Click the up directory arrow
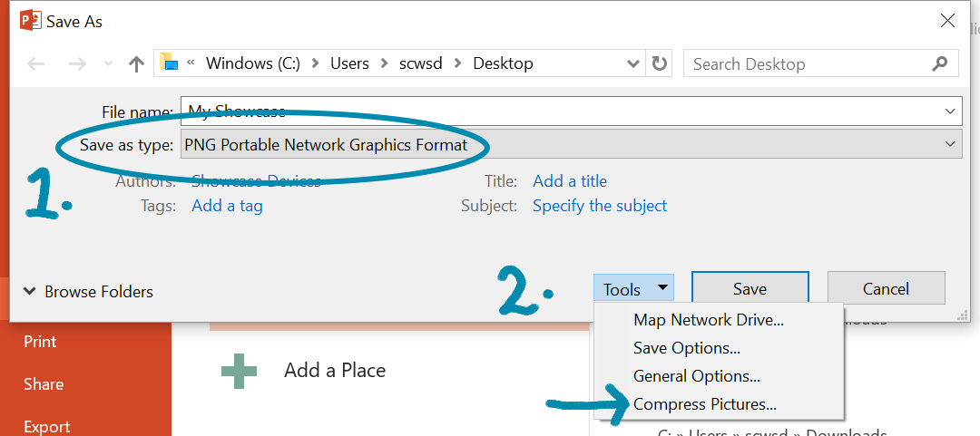The image size is (980, 436). [136, 64]
